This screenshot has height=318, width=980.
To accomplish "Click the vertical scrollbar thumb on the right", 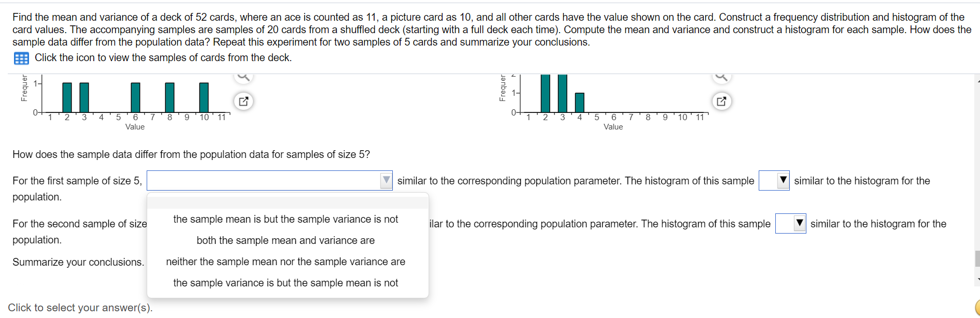I will [x=977, y=258].
